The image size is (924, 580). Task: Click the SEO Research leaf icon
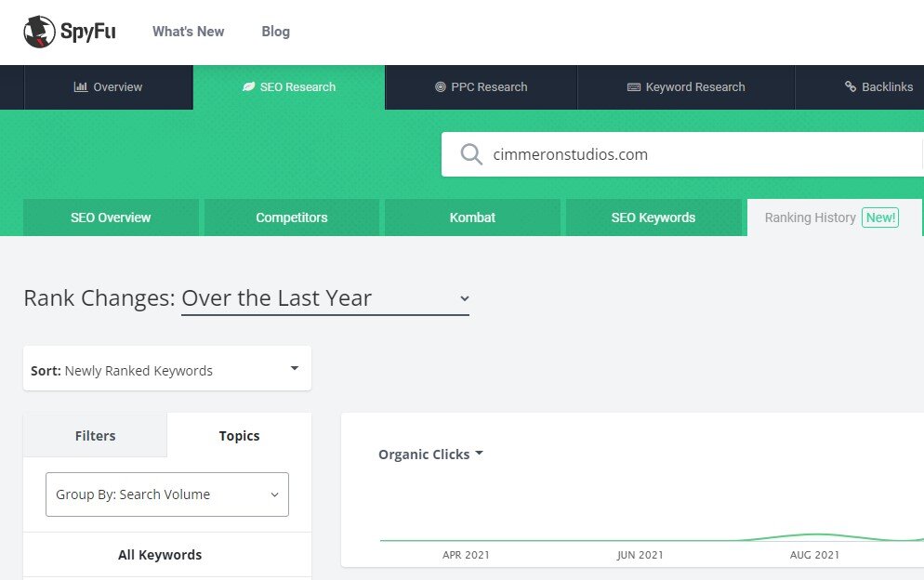[x=249, y=86]
